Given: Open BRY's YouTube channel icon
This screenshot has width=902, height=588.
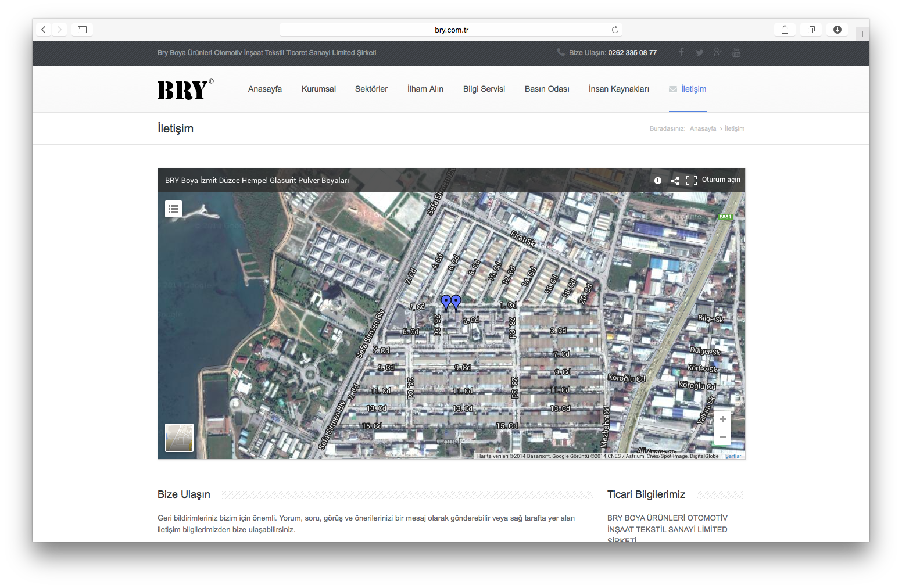Looking at the screenshot, I should pos(736,53).
